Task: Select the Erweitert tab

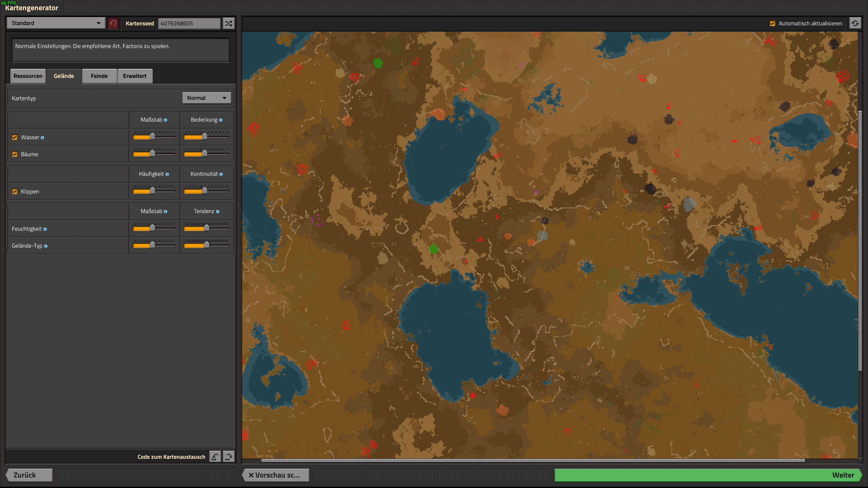Action: point(135,76)
